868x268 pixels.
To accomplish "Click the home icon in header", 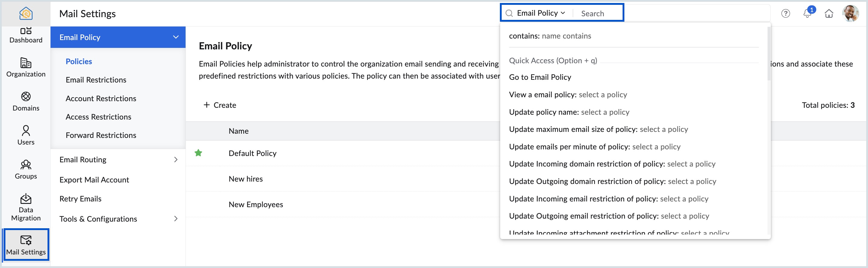I will [x=829, y=14].
